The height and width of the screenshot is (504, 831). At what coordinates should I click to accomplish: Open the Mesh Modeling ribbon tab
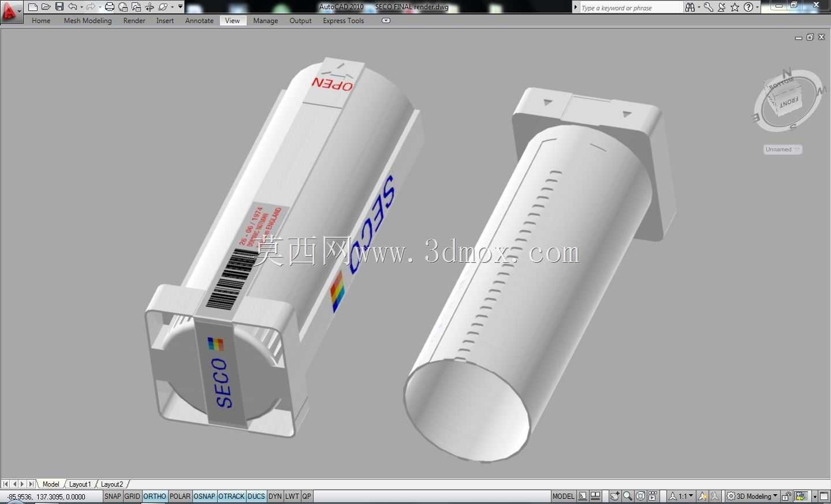(x=88, y=21)
